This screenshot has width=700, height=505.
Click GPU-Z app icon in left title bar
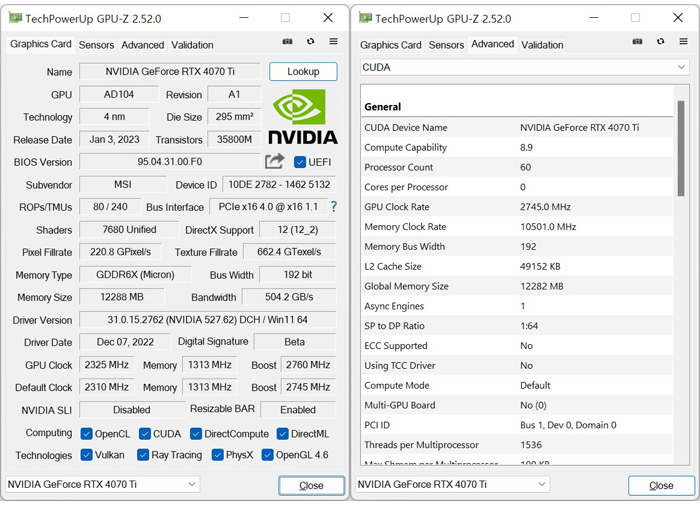pyautogui.click(x=15, y=18)
